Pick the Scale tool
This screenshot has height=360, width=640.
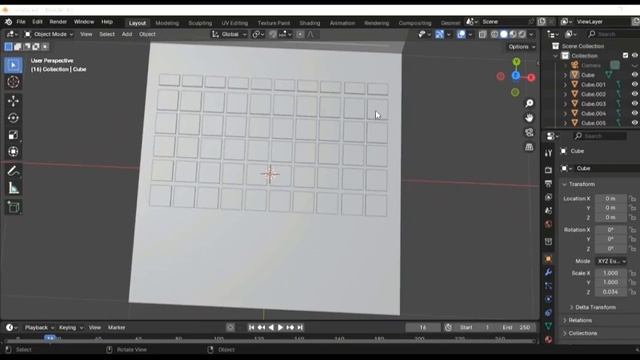coord(13,135)
